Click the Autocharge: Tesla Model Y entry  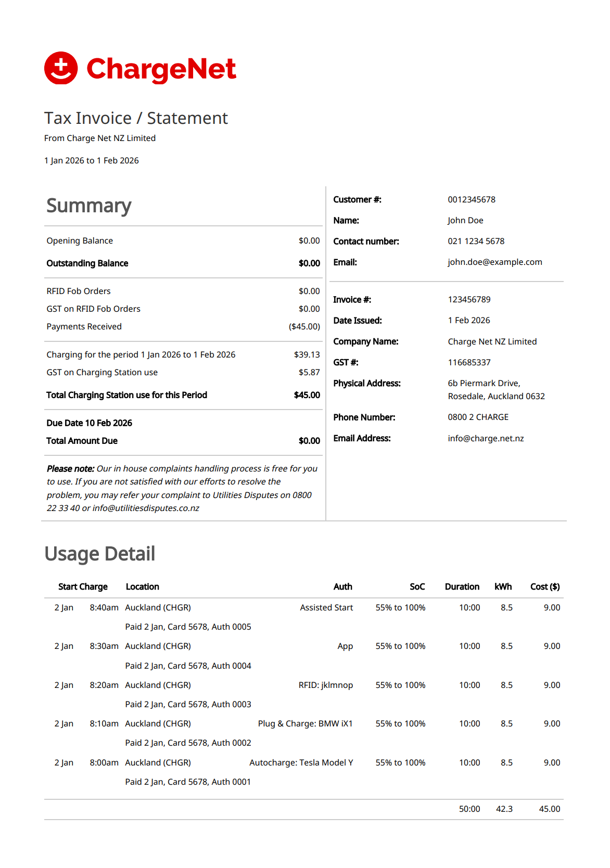click(x=301, y=763)
